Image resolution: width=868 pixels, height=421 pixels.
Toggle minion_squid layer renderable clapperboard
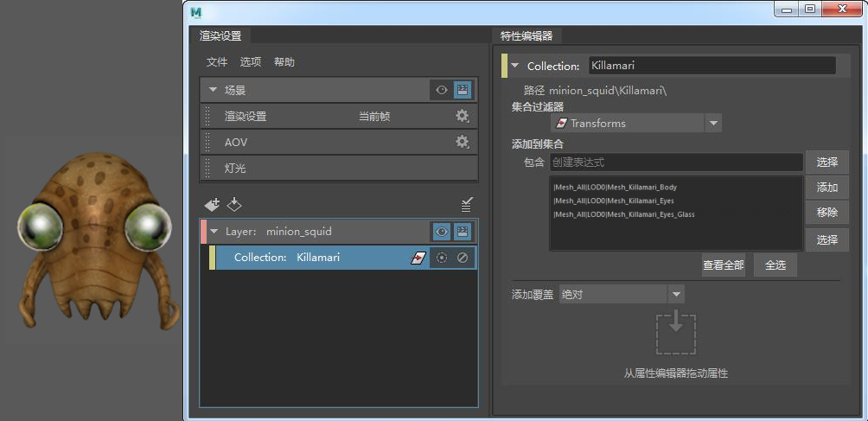coord(463,232)
